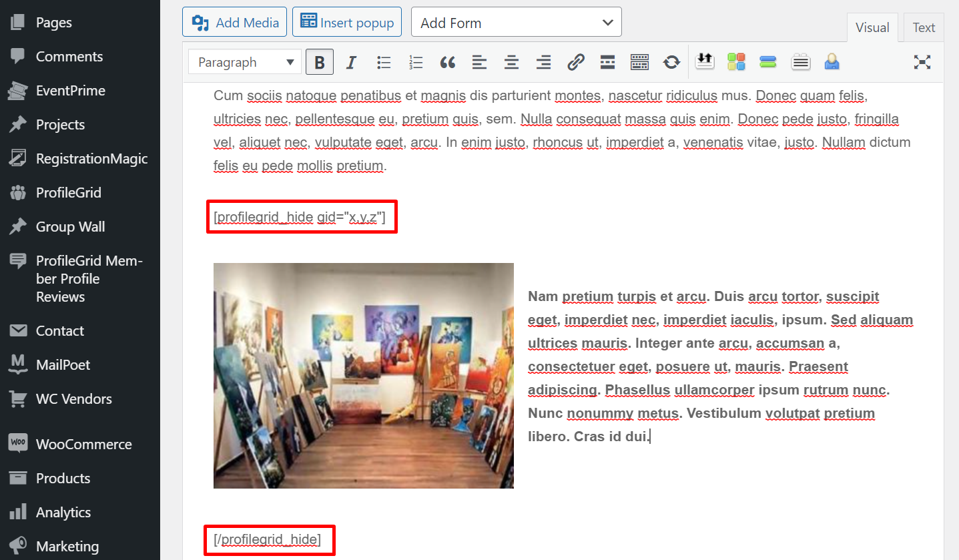The width and height of the screenshot is (959, 560).
Task: Click the Insert popup button
Action: (x=347, y=23)
